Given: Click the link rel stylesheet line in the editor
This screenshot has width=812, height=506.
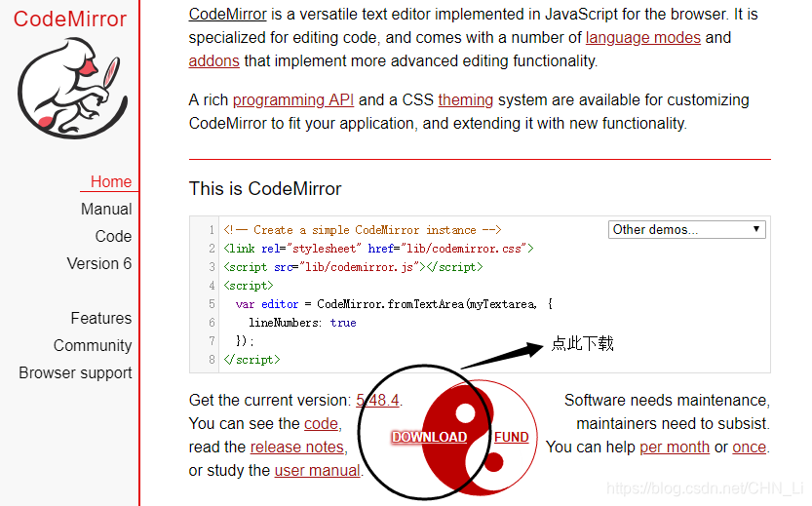Looking at the screenshot, I should tap(378, 249).
